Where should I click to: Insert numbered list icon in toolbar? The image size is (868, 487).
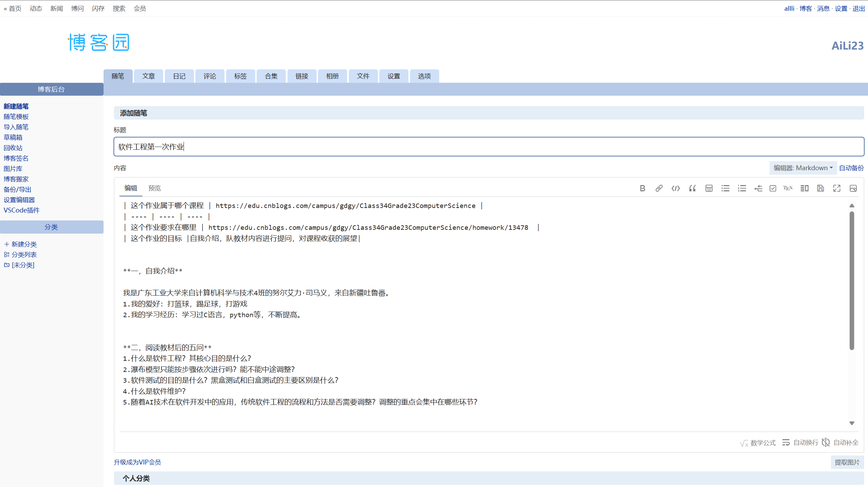point(742,188)
